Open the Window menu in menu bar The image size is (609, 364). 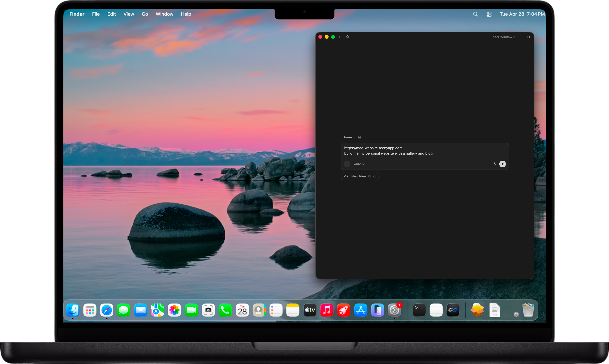(164, 14)
